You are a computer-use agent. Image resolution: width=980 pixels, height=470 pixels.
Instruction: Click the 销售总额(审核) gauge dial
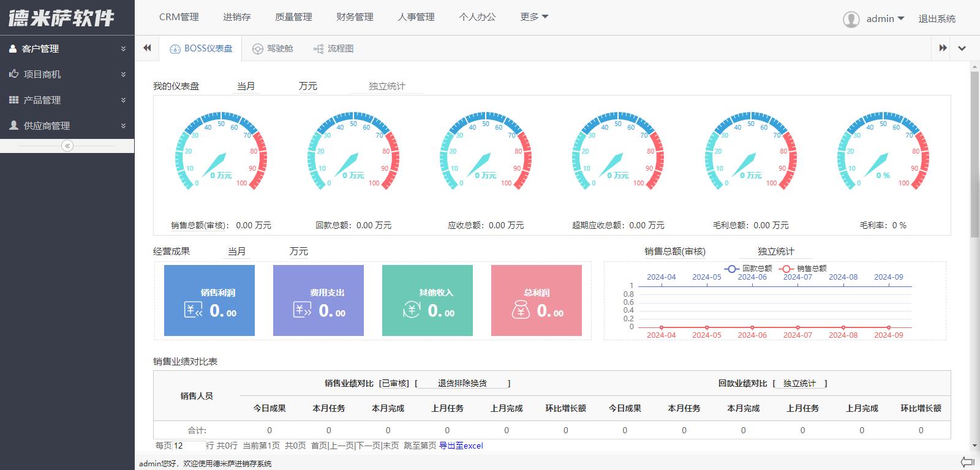click(221, 152)
